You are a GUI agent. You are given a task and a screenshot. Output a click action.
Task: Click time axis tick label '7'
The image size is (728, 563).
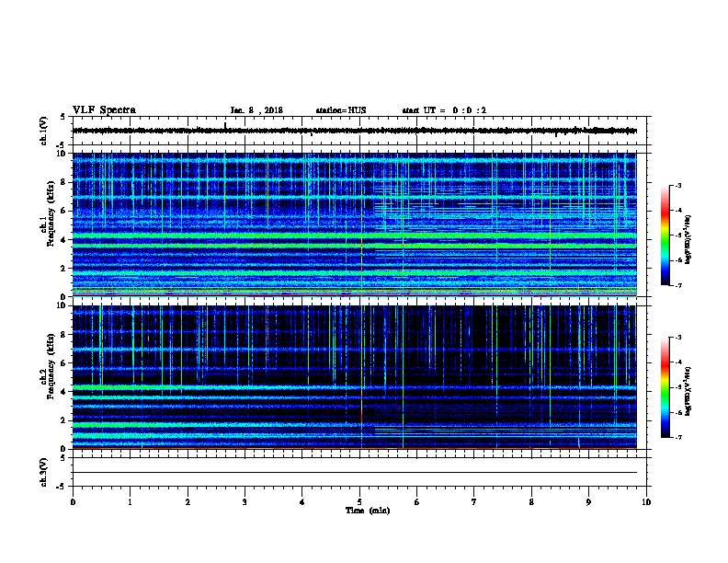coord(474,502)
